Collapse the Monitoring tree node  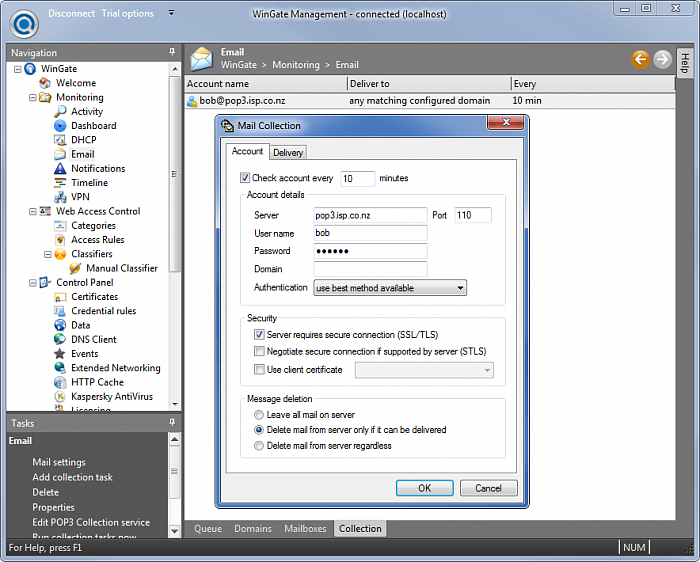[x=32, y=97]
